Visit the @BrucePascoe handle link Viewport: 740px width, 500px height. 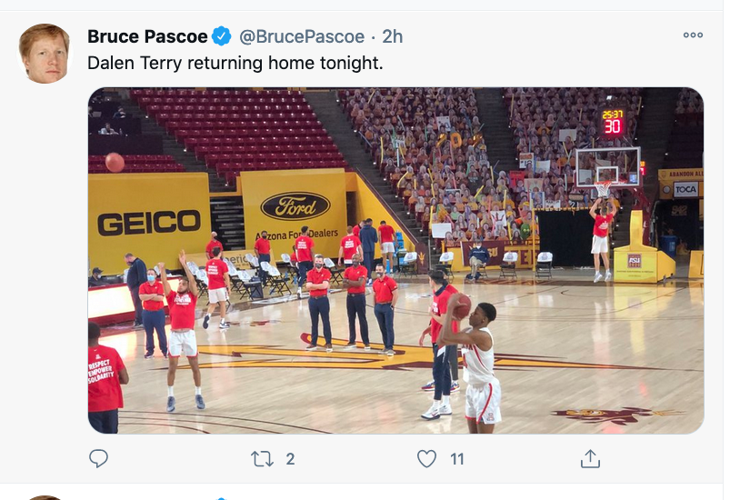pos(302,37)
